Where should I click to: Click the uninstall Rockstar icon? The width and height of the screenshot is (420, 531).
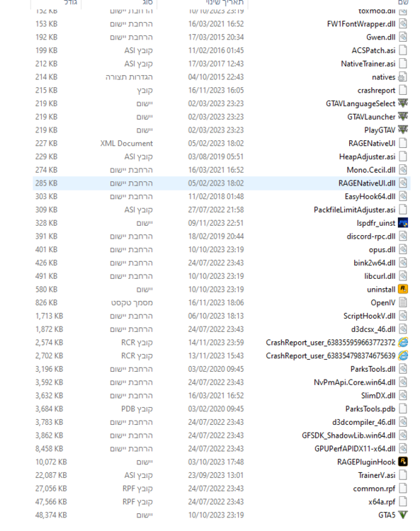(x=403, y=289)
